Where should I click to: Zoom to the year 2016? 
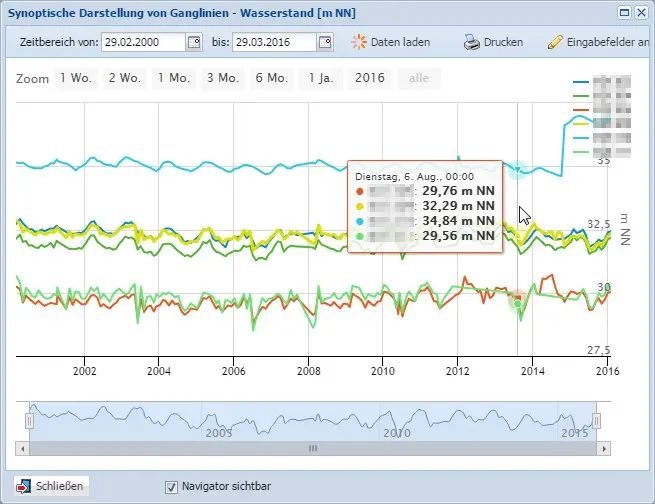[370, 78]
